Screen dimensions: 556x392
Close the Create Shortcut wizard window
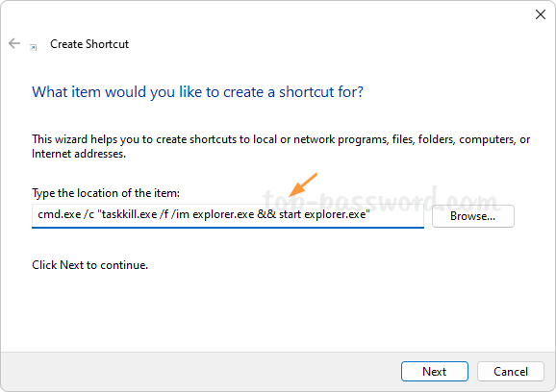point(541,14)
